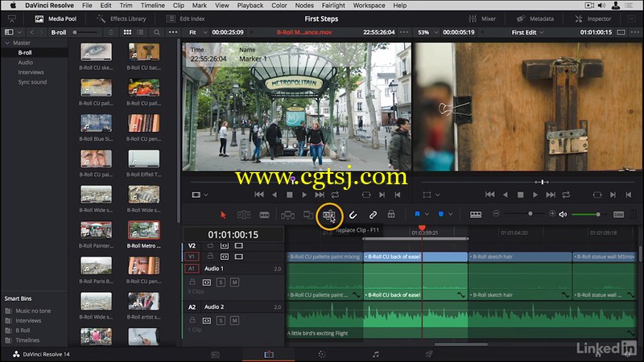Select the B-Roll Painter clip thumbnail

pyautogui.click(x=96, y=230)
